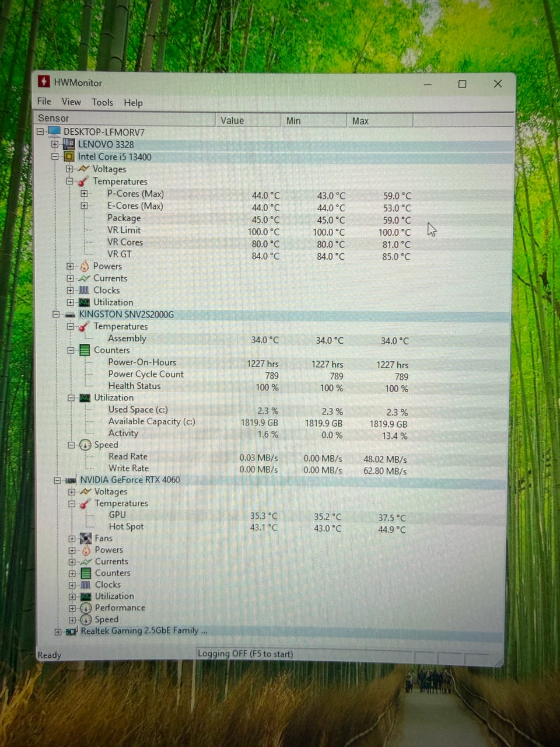
Task: Click the motherboard icon beside LENOVO 3328
Action: click(69, 144)
